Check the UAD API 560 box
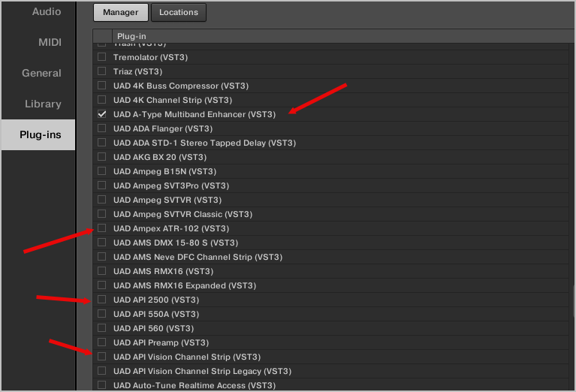 point(101,328)
